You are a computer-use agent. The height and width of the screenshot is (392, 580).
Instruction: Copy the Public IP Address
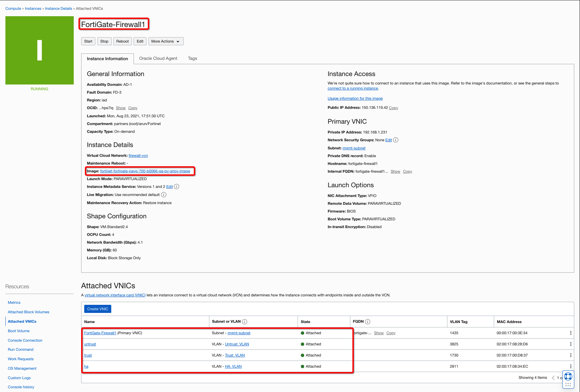(x=393, y=108)
